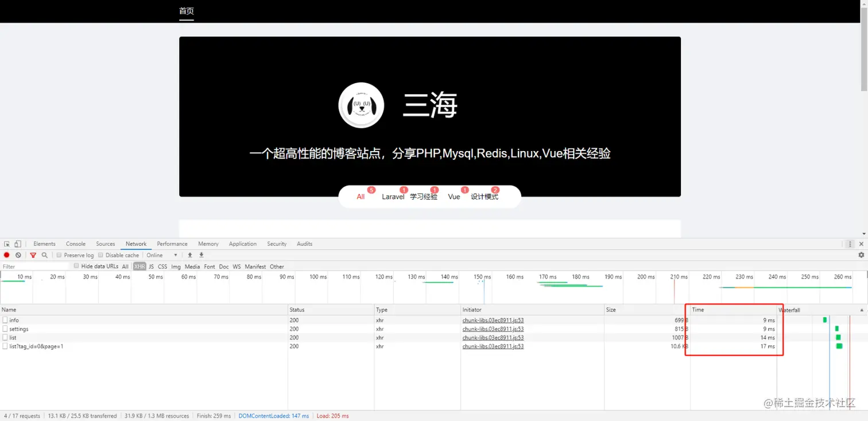Export HAR file using download icon
The height and width of the screenshot is (421, 868).
[201, 255]
